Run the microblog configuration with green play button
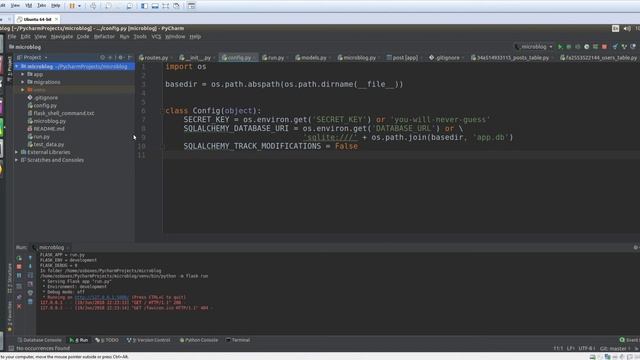This screenshot has height=360, width=640. [x=560, y=47]
